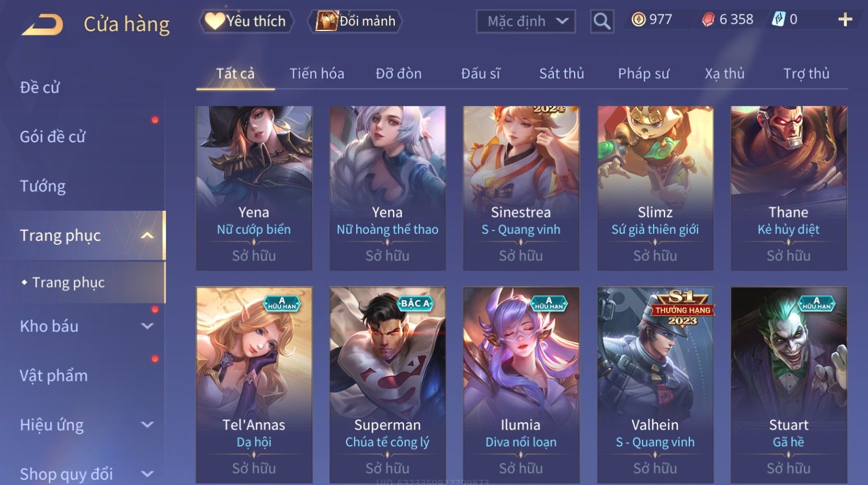Switch to the Pháp sư tab

(x=643, y=74)
